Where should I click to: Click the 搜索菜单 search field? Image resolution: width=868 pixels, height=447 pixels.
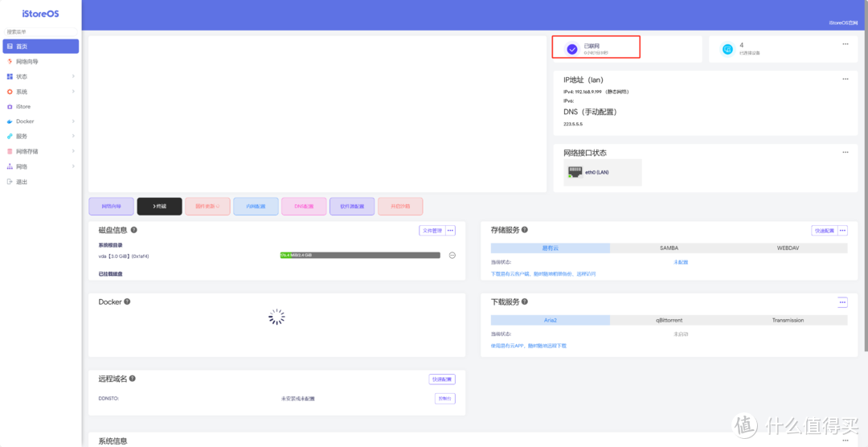click(40, 32)
